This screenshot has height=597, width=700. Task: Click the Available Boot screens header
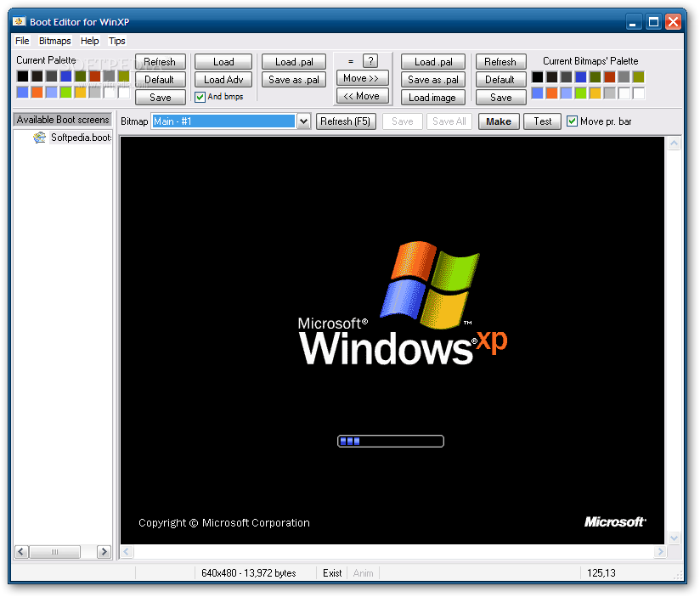pos(63,120)
